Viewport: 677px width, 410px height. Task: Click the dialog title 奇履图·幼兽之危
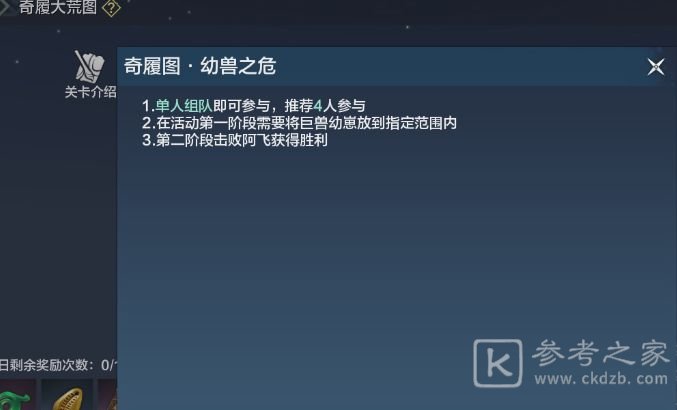click(200, 66)
